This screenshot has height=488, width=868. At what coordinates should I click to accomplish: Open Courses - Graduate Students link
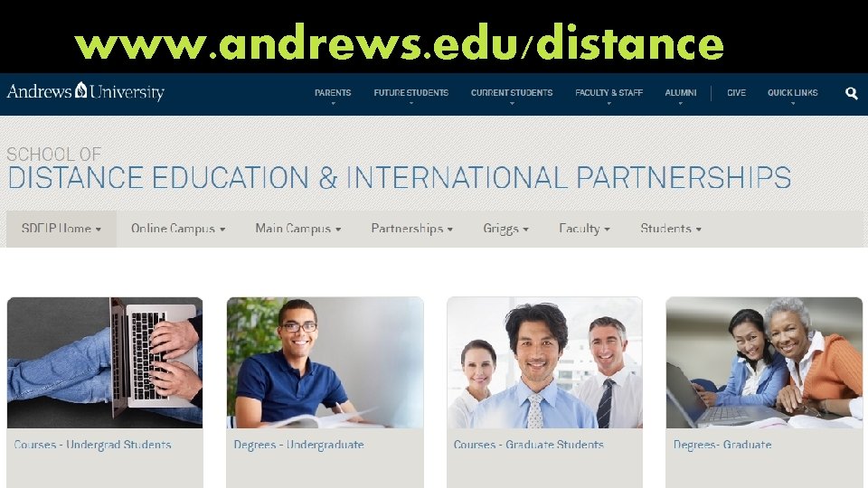point(529,445)
